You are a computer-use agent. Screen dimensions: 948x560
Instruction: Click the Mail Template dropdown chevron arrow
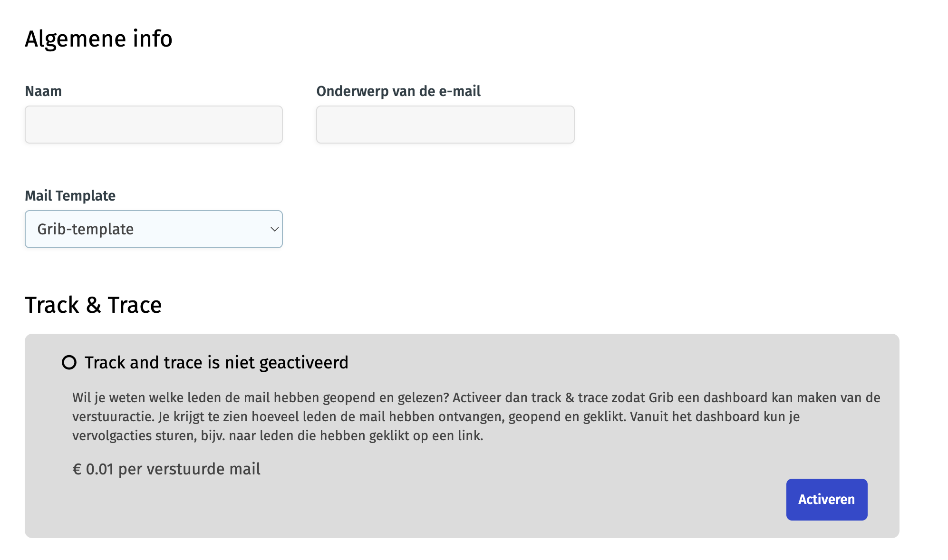pos(274,229)
